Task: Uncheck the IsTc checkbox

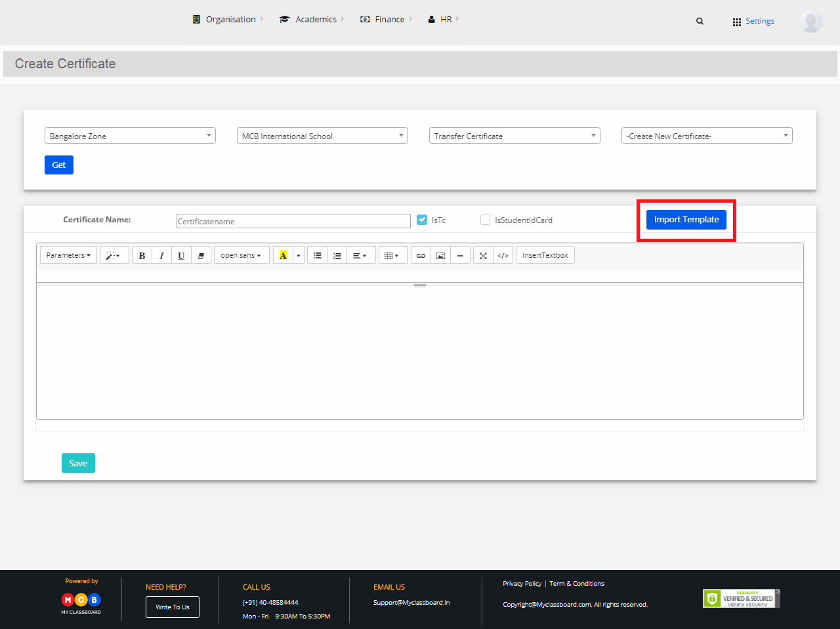Action: coord(422,220)
